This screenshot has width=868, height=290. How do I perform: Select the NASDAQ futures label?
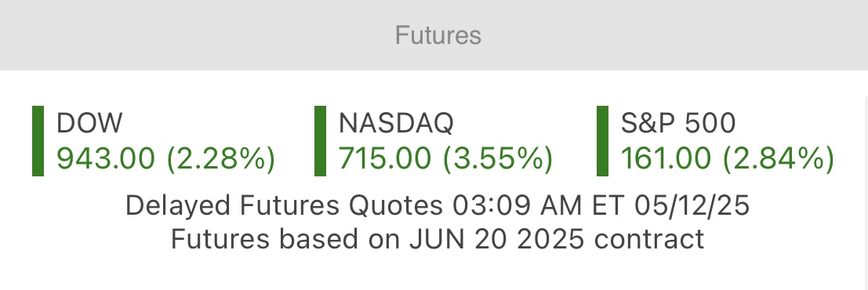pyautogui.click(x=396, y=123)
